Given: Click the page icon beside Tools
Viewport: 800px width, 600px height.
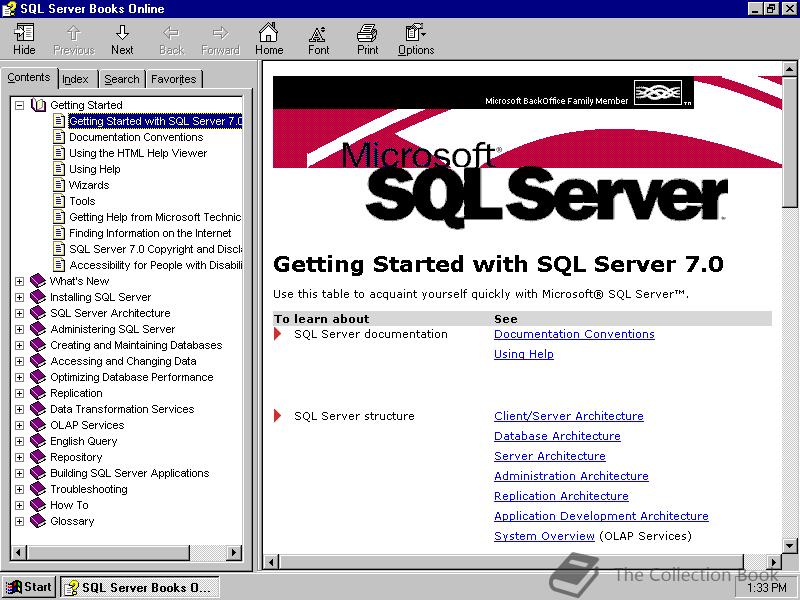Looking at the screenshot, I should [59, 201].
